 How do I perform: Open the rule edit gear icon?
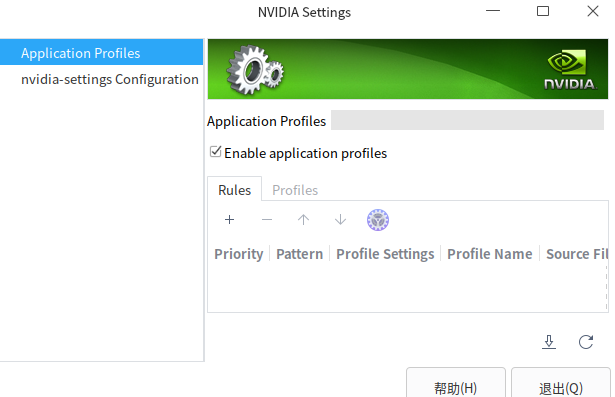pos(378,220)
